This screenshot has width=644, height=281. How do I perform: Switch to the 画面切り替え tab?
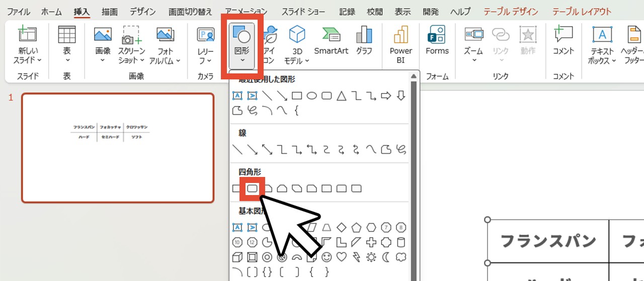pyautogui.click(x=191, y=12)
